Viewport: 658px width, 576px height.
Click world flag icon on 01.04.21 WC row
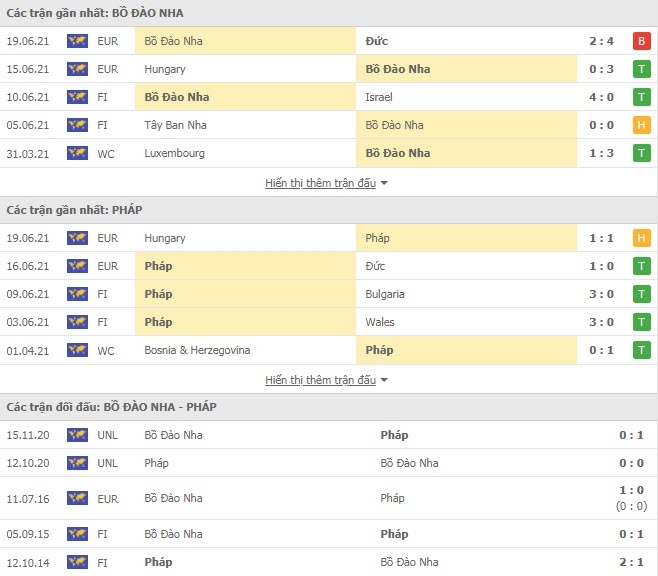coord(77,350)
